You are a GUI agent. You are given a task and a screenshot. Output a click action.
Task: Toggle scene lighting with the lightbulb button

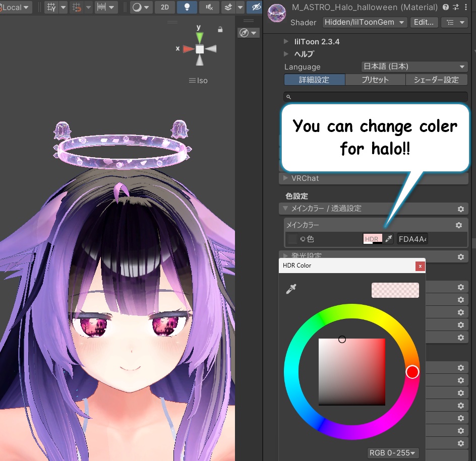[x=187, y=7]
